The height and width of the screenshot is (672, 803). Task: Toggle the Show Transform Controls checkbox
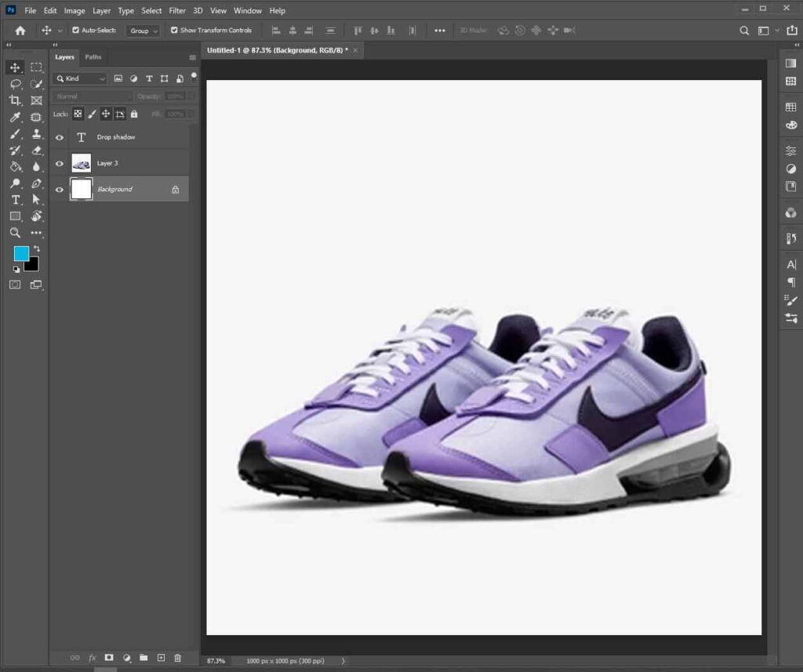pyautogui.click(x=174, y=31)
